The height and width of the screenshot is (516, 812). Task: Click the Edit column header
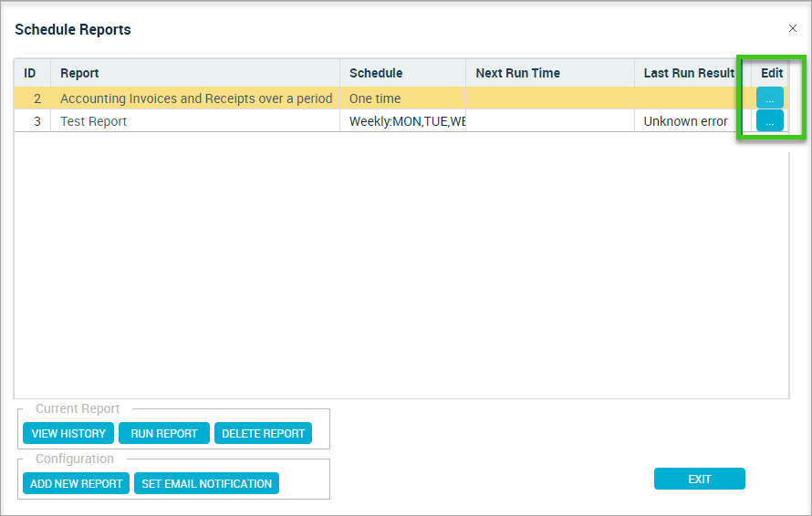click(x=771, y=73)
